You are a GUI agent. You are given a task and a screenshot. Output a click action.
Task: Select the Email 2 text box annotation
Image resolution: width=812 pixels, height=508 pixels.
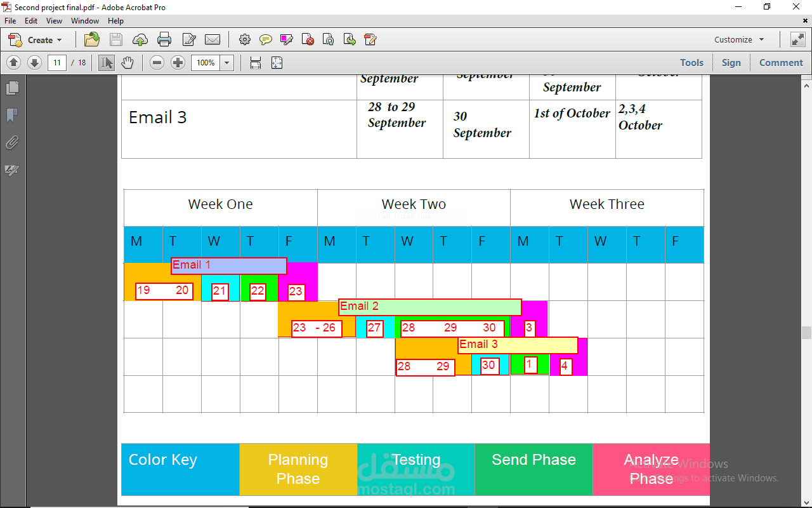430,307
